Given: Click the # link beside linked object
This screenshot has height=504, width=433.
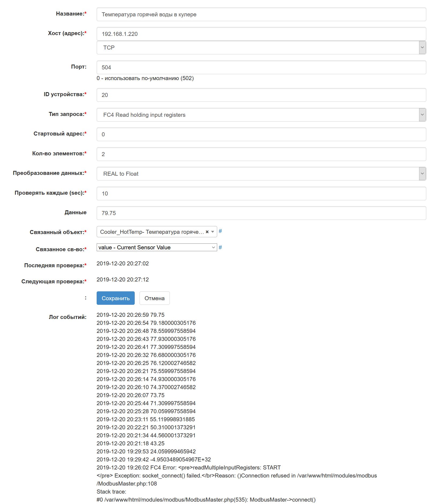Looking at the screenshot, I should click(x=220, y=231).
